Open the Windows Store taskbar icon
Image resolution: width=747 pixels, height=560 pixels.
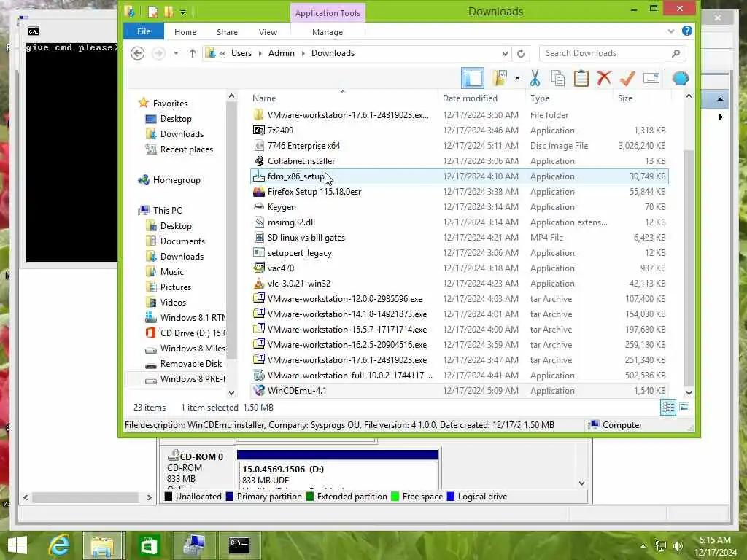click(148, 545)
